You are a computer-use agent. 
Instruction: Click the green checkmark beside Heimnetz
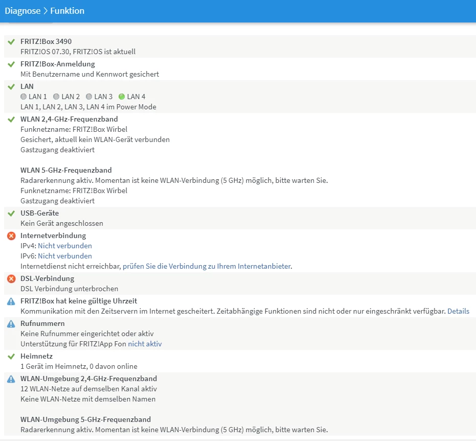click(11, 356)
